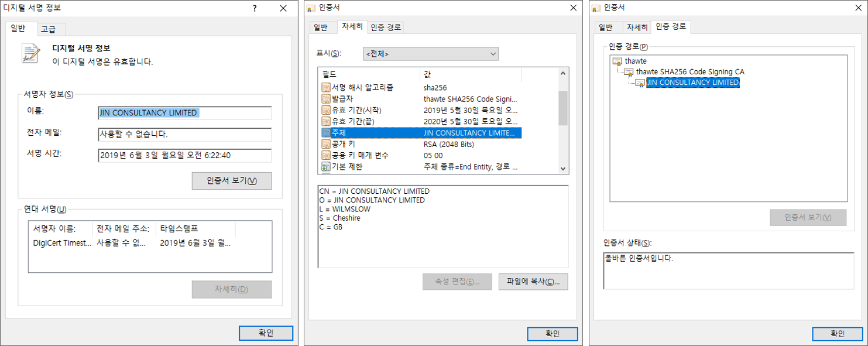
Task: Click field list scrollbar thumb
Action: coord(563,108)
